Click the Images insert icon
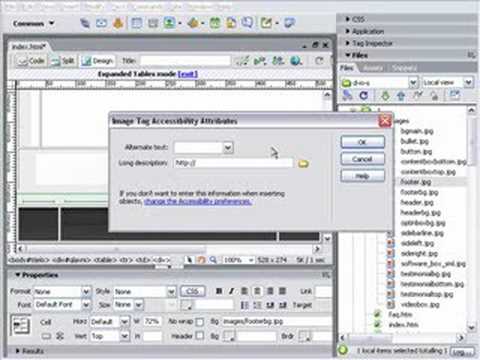Screen dimensions: 480x360 tap(170, 23)
